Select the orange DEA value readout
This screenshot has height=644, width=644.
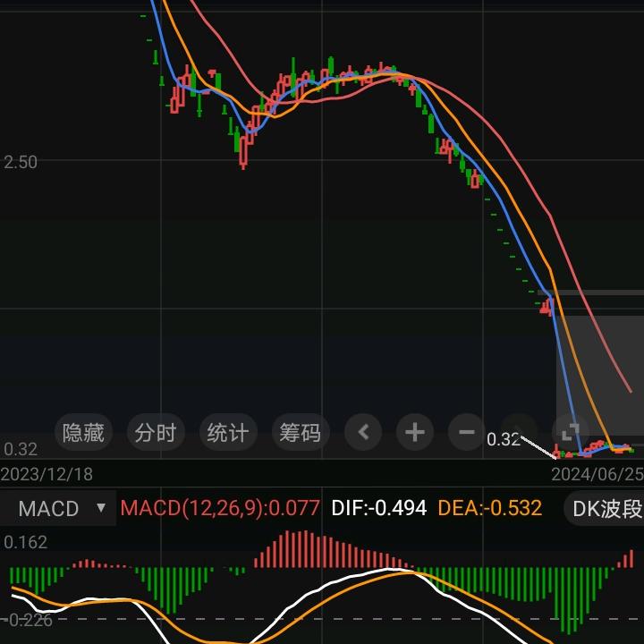[489, 509]
